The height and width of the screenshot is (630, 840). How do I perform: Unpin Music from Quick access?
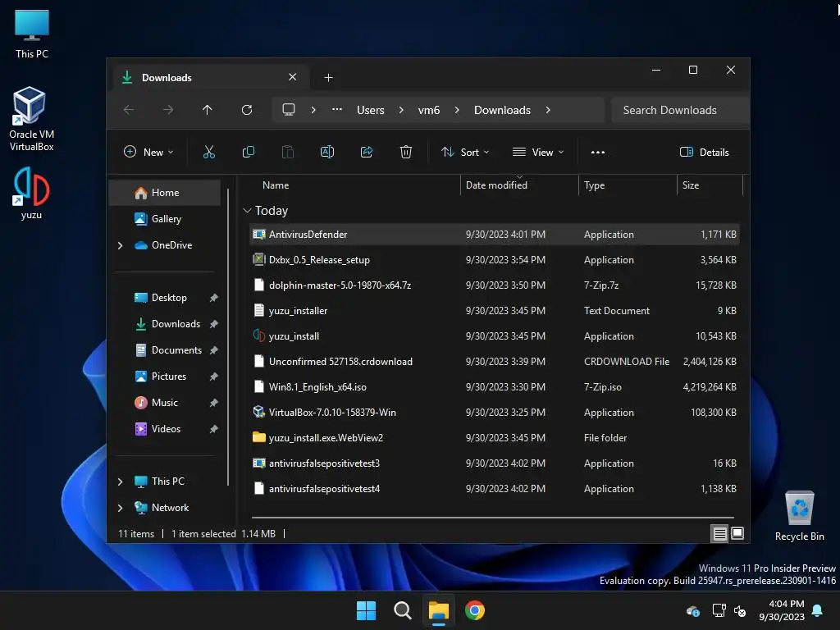pos(214,403)
